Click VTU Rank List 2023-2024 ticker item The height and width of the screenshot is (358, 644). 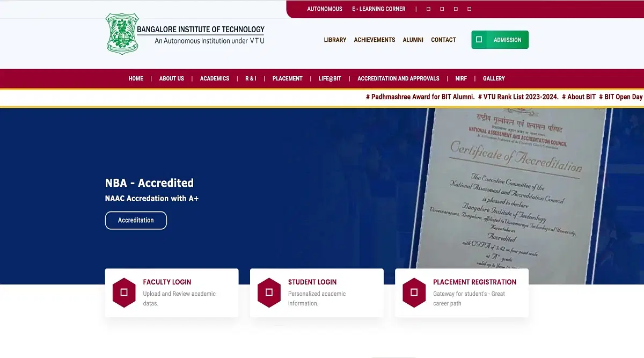pyautogui.click(x=518, y=97)
